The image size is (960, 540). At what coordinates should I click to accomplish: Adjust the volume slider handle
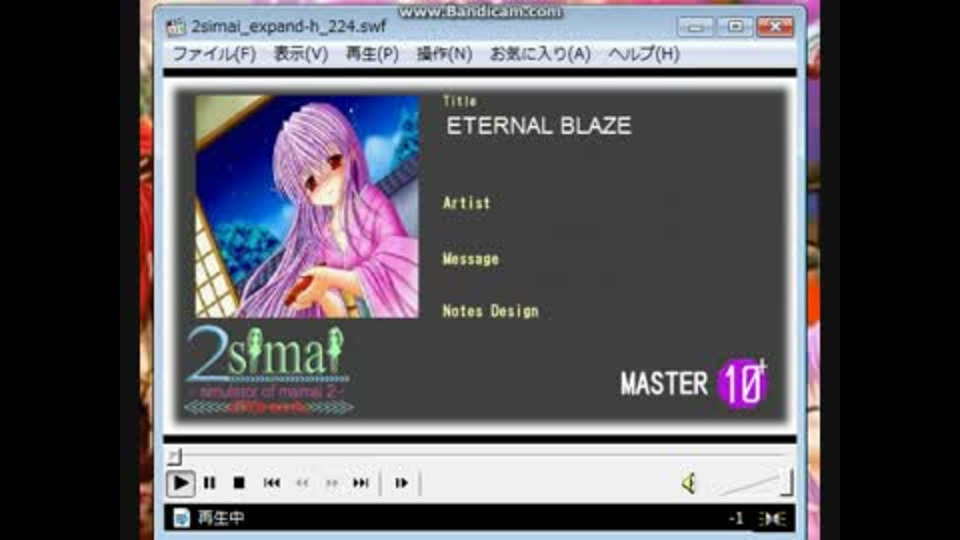[787, 482]
